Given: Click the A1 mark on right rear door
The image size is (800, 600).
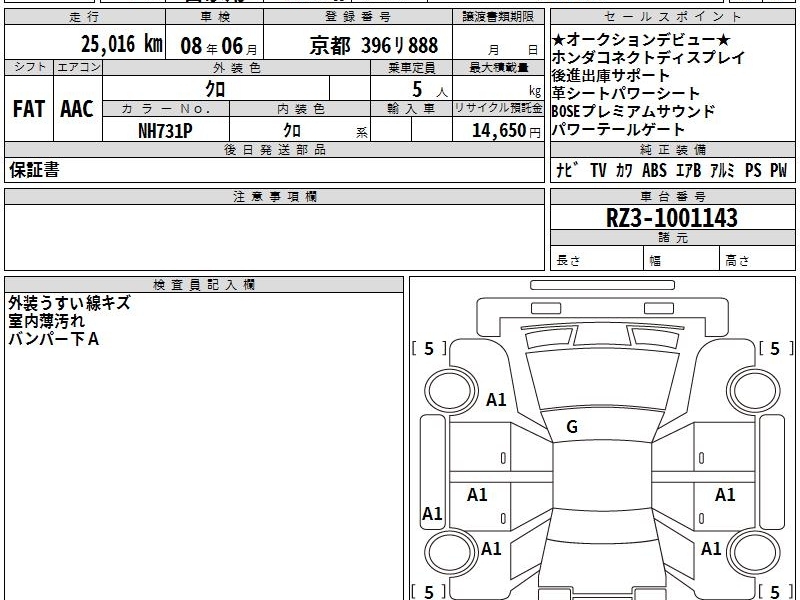Looking at the screenshot, I should click(x=725, y=494).
